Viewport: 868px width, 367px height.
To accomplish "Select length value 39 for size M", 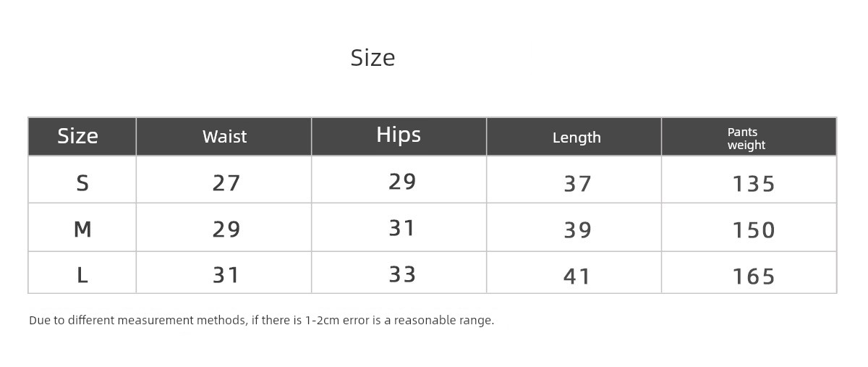I will (x=578, y=230).
